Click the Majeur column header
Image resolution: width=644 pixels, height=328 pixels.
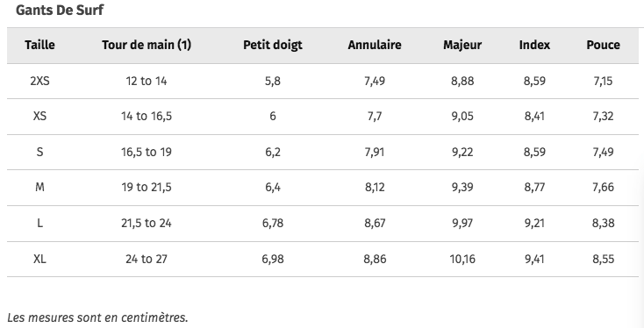tap(462, 45)
